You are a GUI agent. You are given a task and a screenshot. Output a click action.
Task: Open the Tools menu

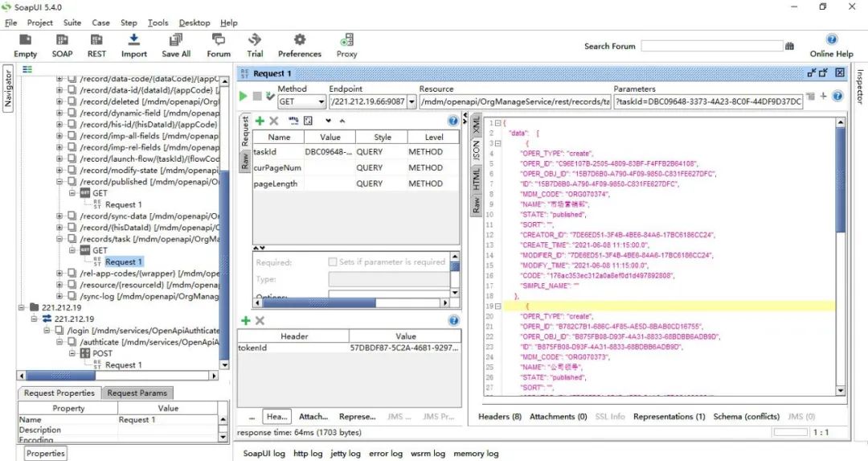158,23
